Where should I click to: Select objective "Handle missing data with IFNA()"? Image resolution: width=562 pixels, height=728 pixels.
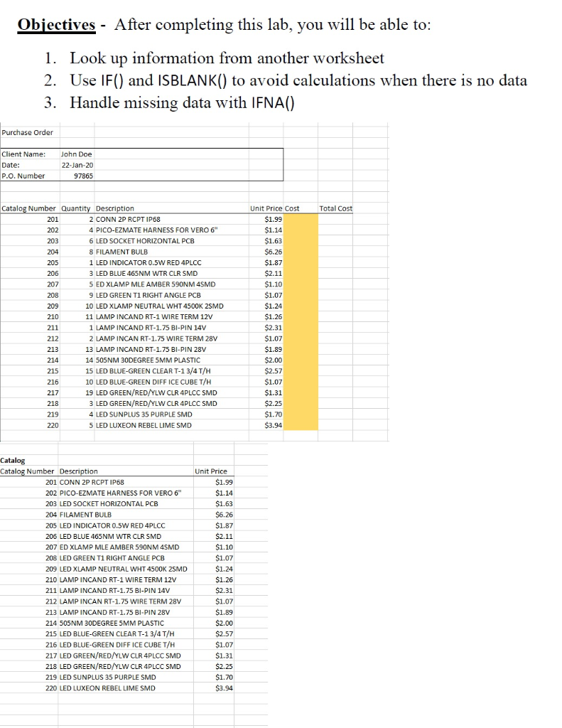tap(182, 102)
